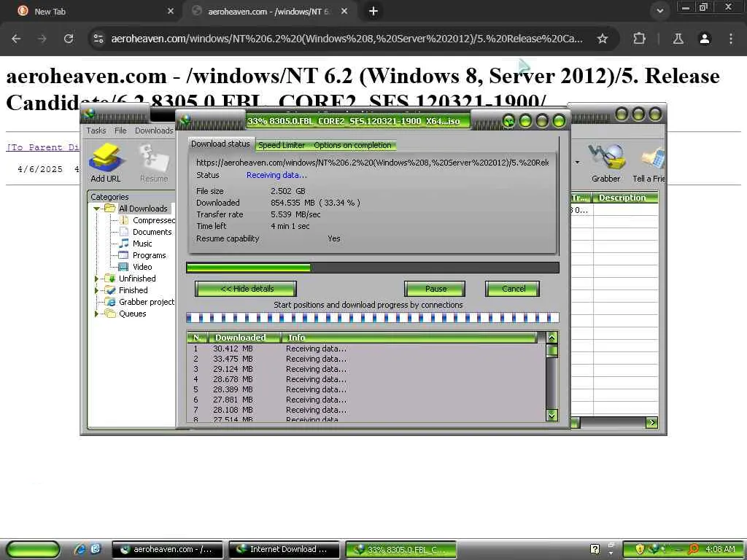The height and width of the screenshot is (560, 747).
Task: Click the main green download progress bar
Action: [373, 268]
